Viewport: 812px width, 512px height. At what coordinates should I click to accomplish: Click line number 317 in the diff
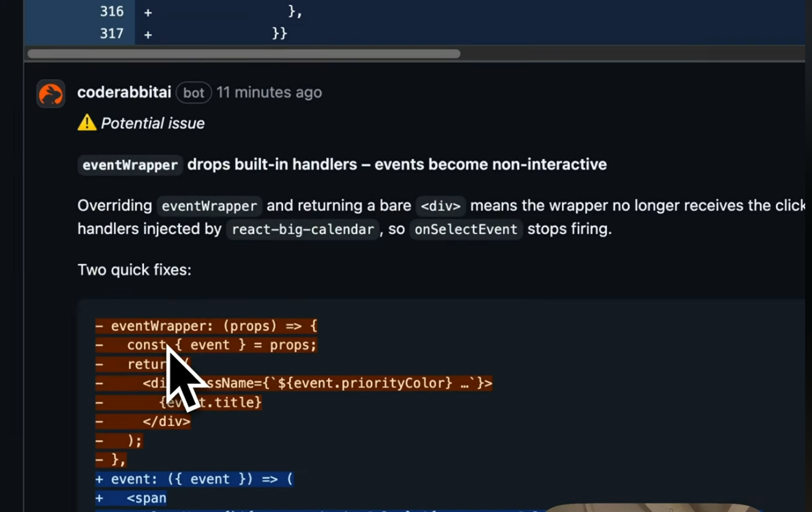111,33
